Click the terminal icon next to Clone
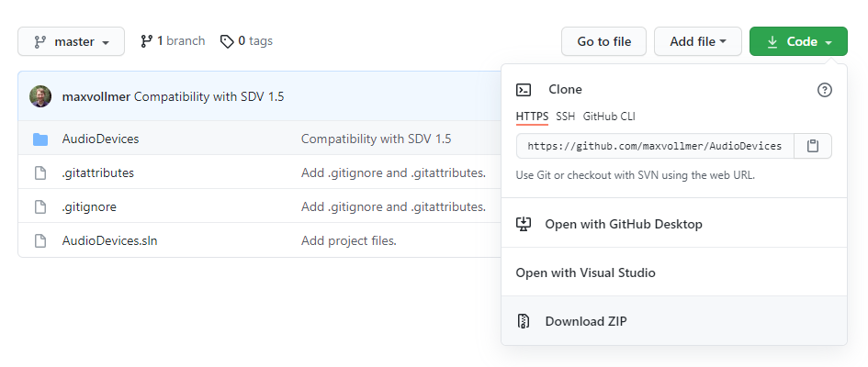The image size is (868, 367). (524, 90)
